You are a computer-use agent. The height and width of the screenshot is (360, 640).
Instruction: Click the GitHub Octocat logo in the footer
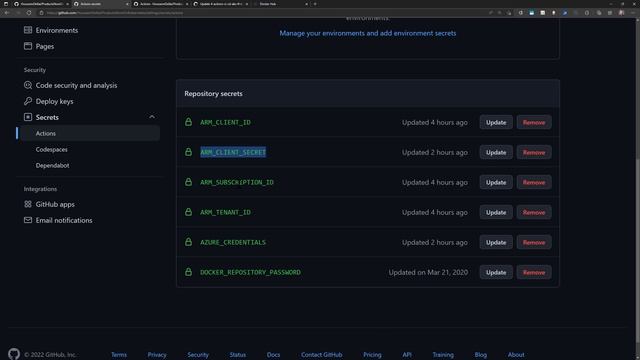[14, 353]
